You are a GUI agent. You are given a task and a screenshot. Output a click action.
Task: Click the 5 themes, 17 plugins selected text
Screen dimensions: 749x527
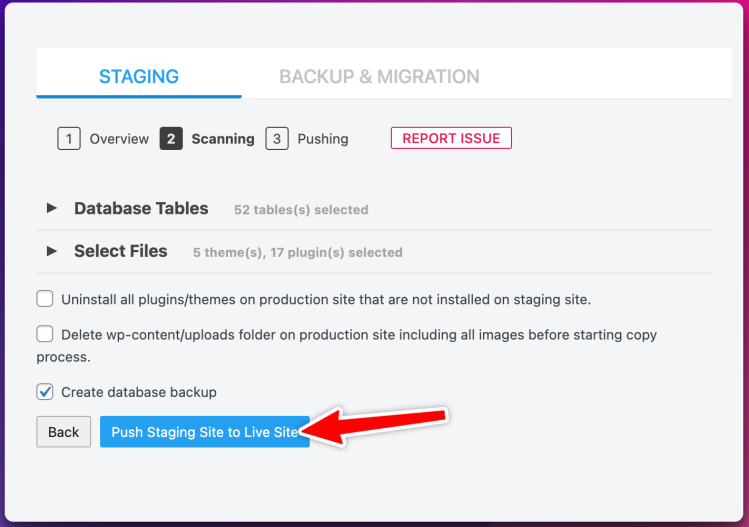point(298,252)
